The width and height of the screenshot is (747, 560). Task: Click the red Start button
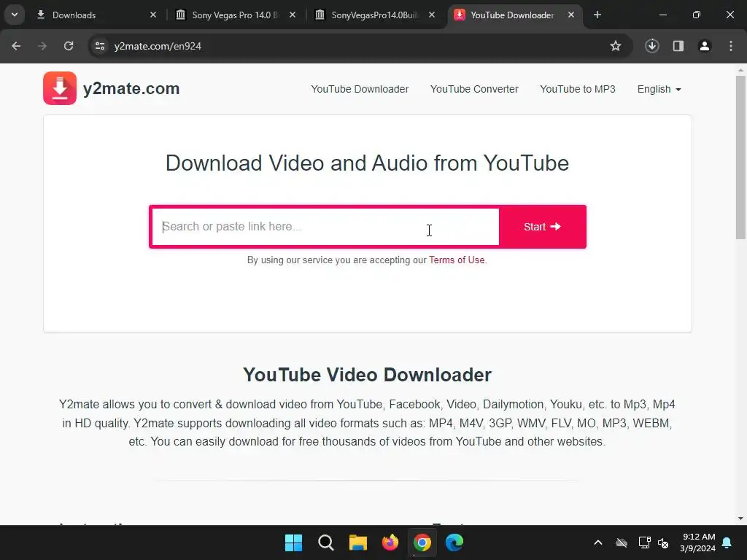pos(543,227)
